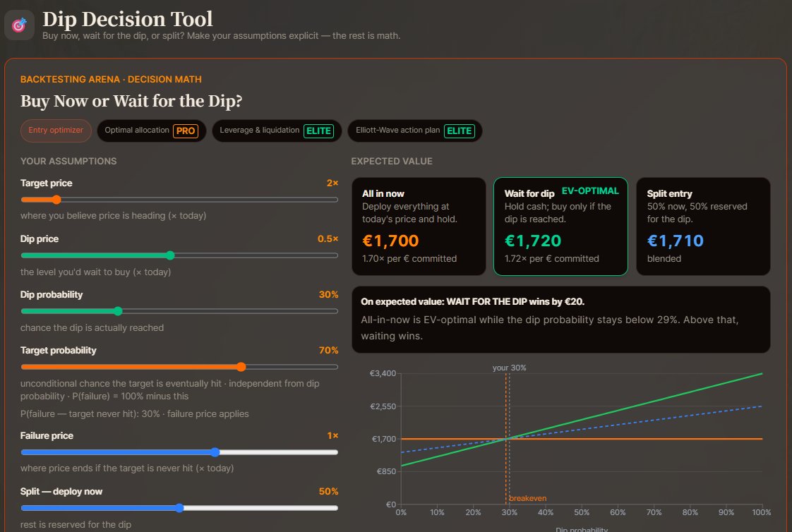
Task: Click the €1,720 wait-for-dip value
Action: (x=533, y=241)
